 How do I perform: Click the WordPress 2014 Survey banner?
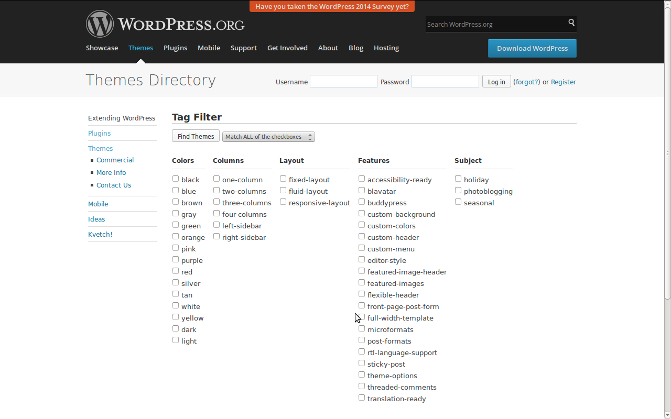[x=332, y=6]
